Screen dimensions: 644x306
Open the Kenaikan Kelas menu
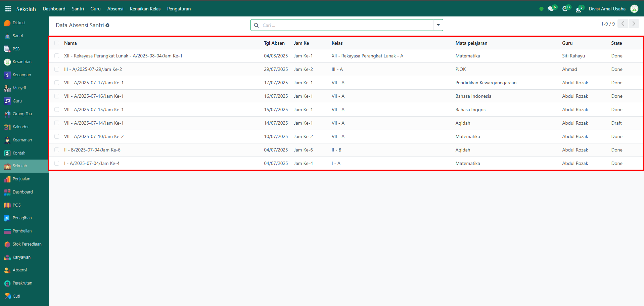(145, 9)
